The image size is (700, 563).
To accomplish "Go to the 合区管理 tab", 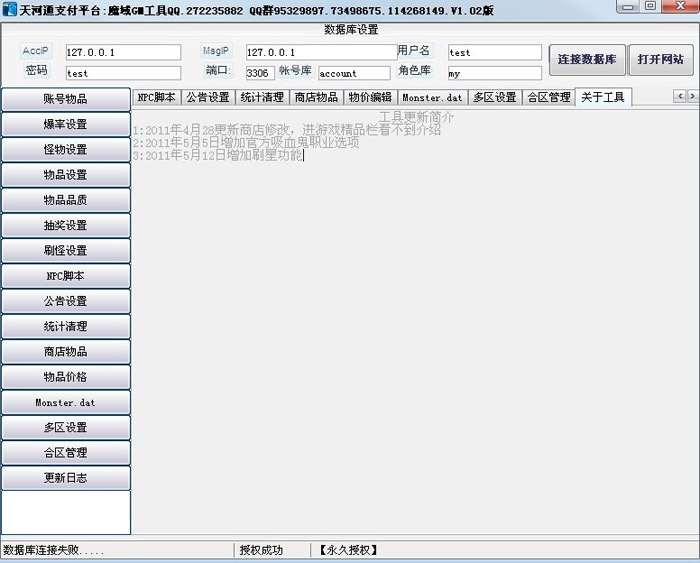I will click(548, 97).
